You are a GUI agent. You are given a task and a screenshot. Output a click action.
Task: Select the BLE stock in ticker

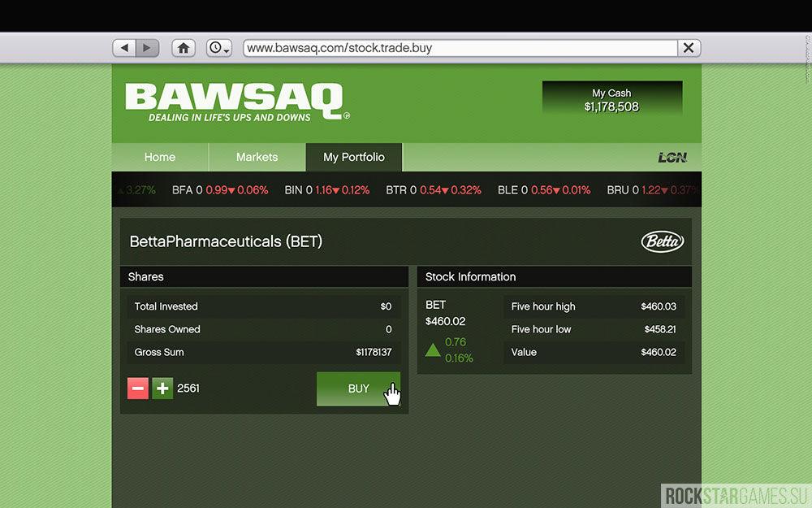click(x=543, y=190)
